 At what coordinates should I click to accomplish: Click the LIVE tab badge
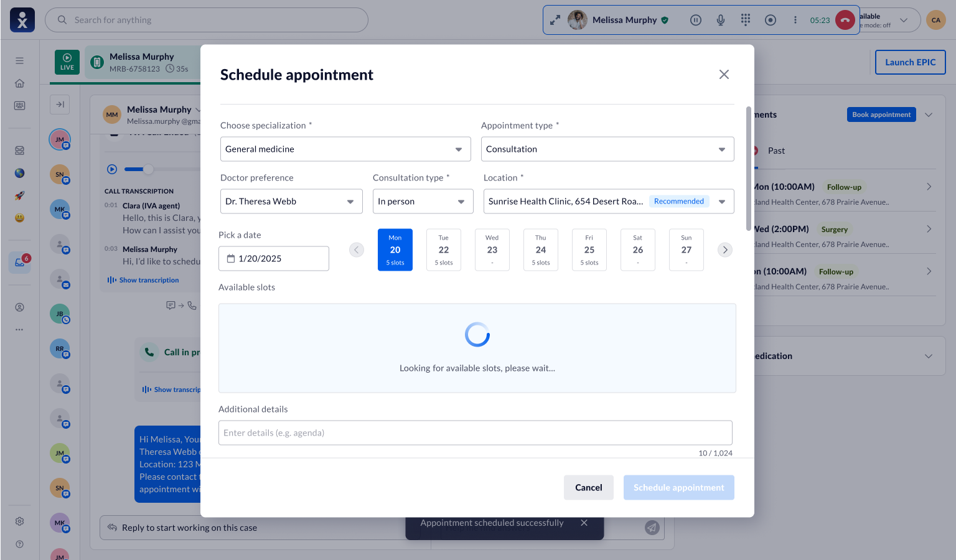pyautogui.click(x=67, y=62)
